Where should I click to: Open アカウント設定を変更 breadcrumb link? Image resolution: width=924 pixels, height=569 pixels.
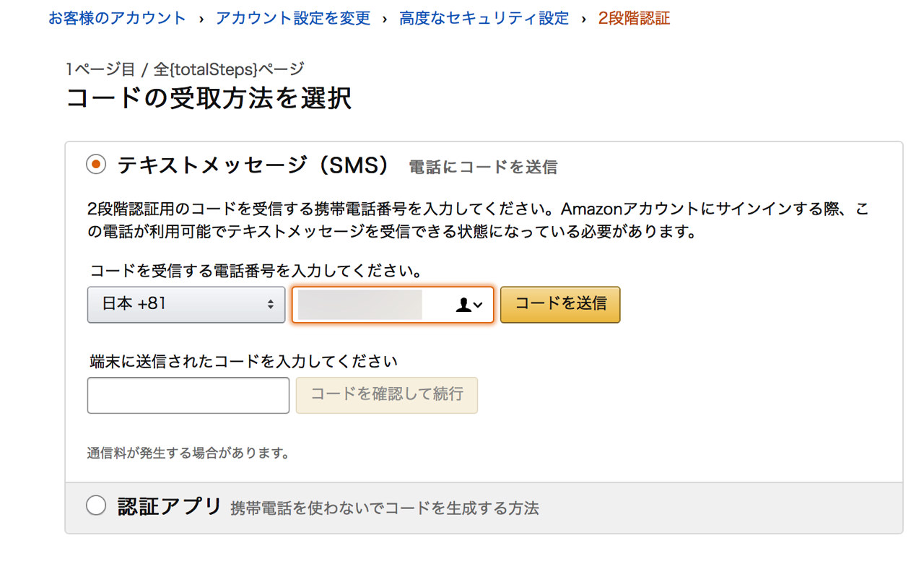[x=293, y=19]
